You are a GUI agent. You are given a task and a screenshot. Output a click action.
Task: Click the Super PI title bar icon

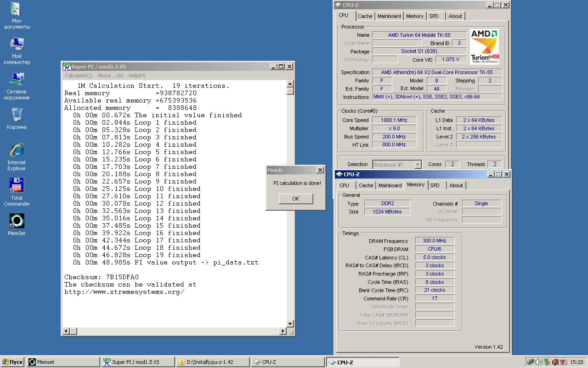[x=67, y=67]
